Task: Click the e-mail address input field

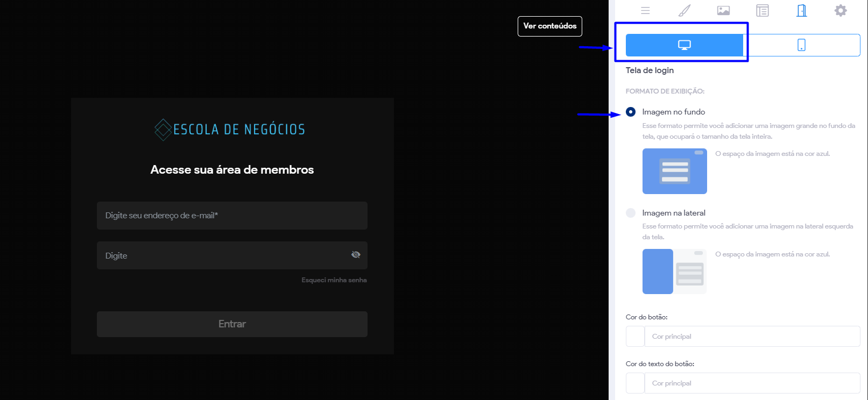Action: point(231,216)
